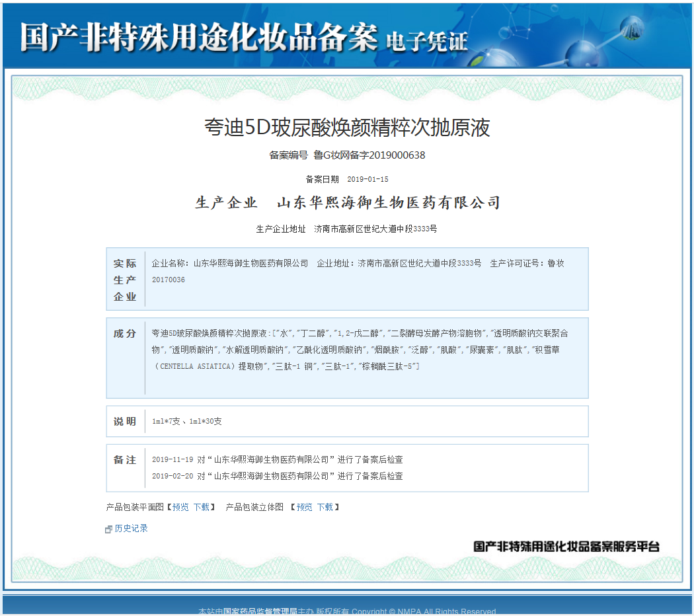This screenshot has width=694, height=616.
Task: Click the 备案编号 鲁G妆网备字2019000638 text
Action: click(x=347, y=155)
